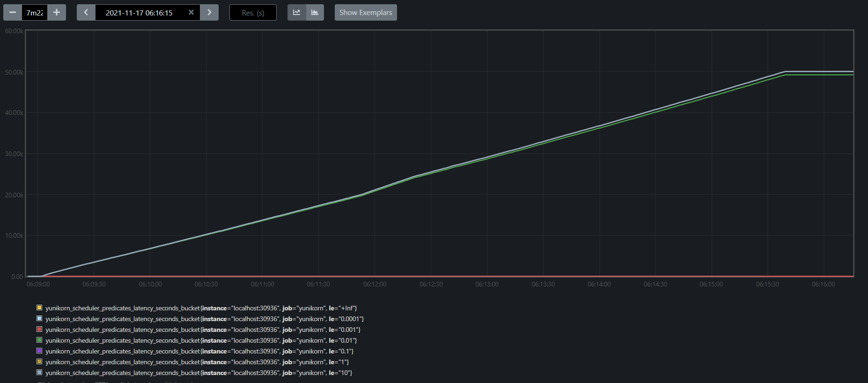
Task: Go to previous end time with left chevron
Action: 86,13
